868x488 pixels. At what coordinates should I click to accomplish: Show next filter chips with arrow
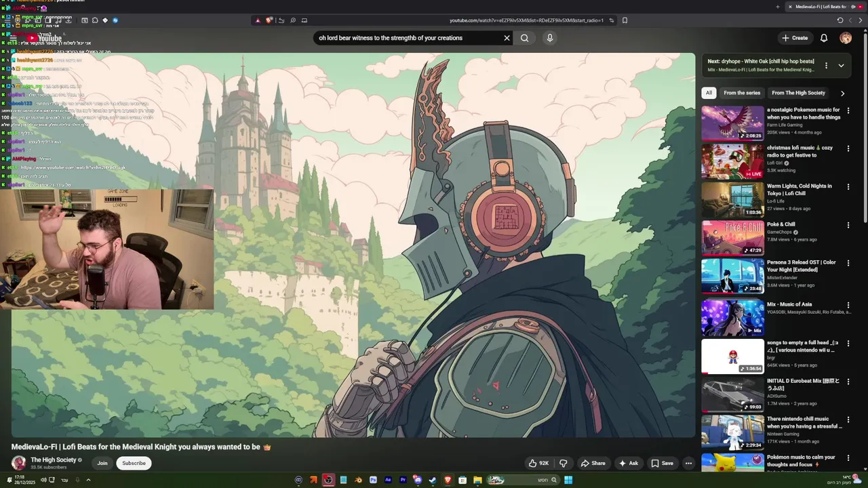tap(842, 93)
